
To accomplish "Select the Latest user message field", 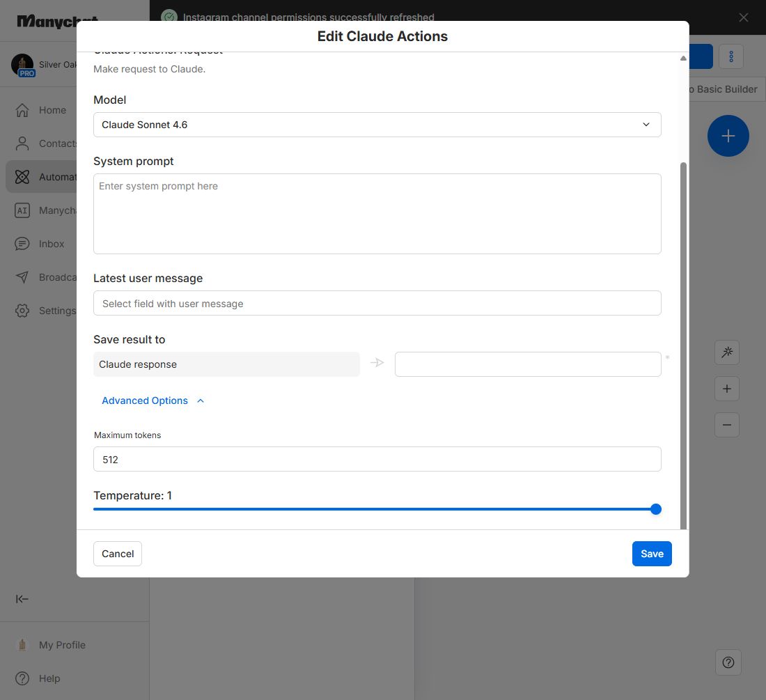I will coord(377,304).
